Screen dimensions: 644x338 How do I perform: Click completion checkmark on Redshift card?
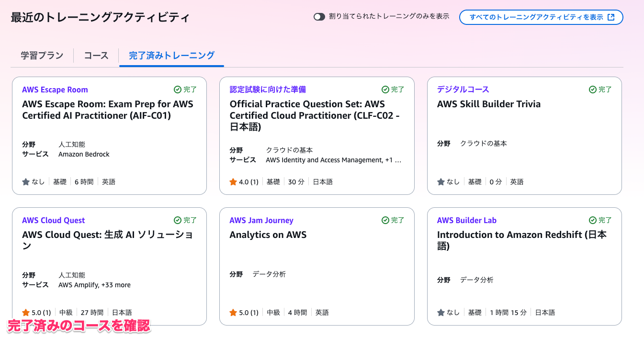[x=593, y=220]
